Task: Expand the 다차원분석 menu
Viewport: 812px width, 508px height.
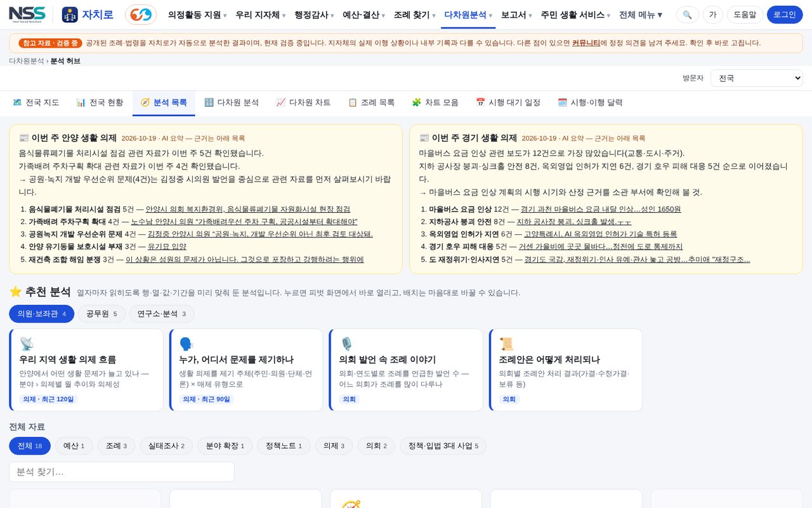Action: point(468,15)
